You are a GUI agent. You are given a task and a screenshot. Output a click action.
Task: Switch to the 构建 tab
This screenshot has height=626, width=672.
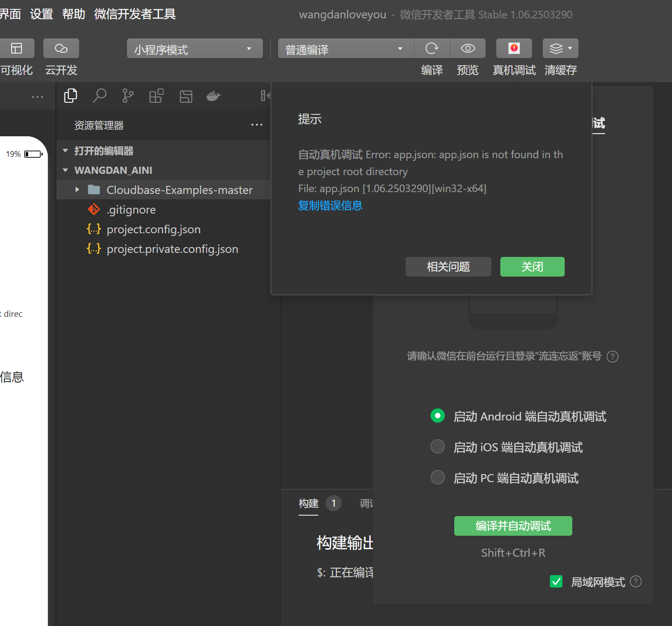point(309,504)
